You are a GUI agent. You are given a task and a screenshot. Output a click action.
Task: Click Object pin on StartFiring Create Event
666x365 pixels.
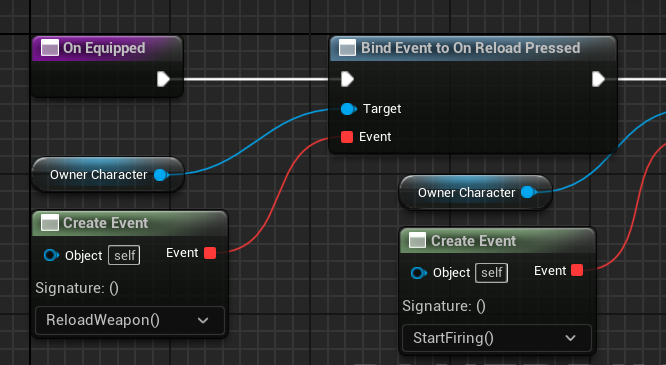click(x=418, y=273)
